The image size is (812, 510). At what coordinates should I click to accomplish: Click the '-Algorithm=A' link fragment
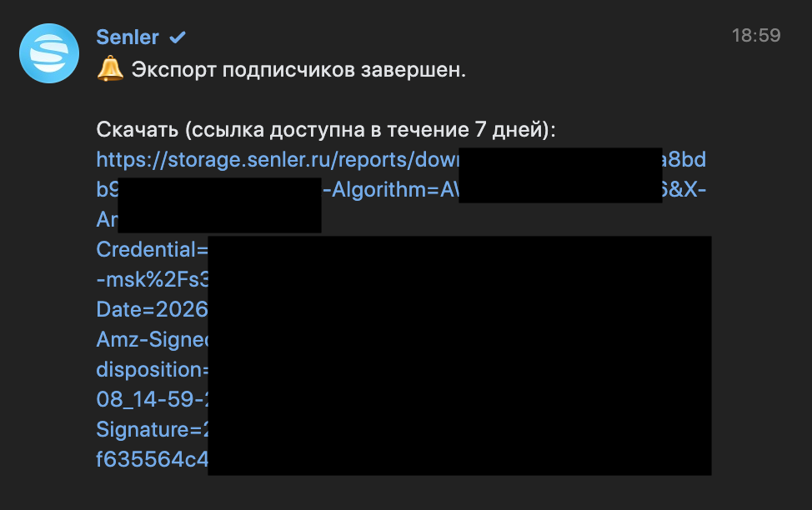coord(390,189)
